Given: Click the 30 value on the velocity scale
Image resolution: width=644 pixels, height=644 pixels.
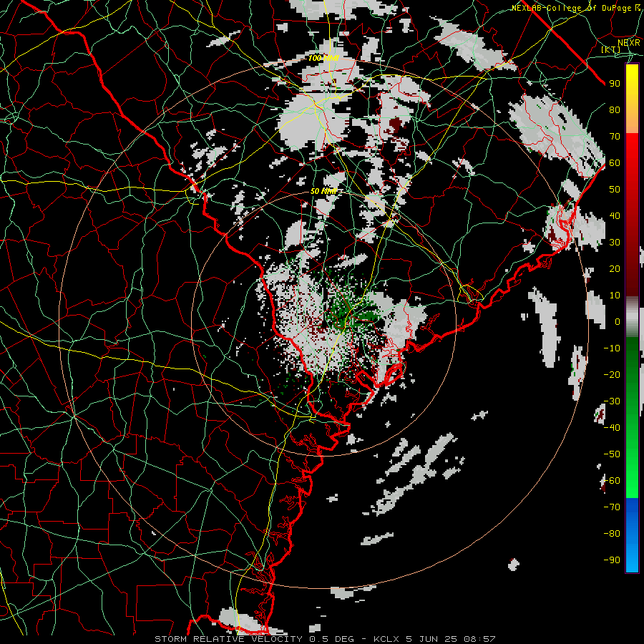Looking at the screenshot, I should tap(615, 243).
